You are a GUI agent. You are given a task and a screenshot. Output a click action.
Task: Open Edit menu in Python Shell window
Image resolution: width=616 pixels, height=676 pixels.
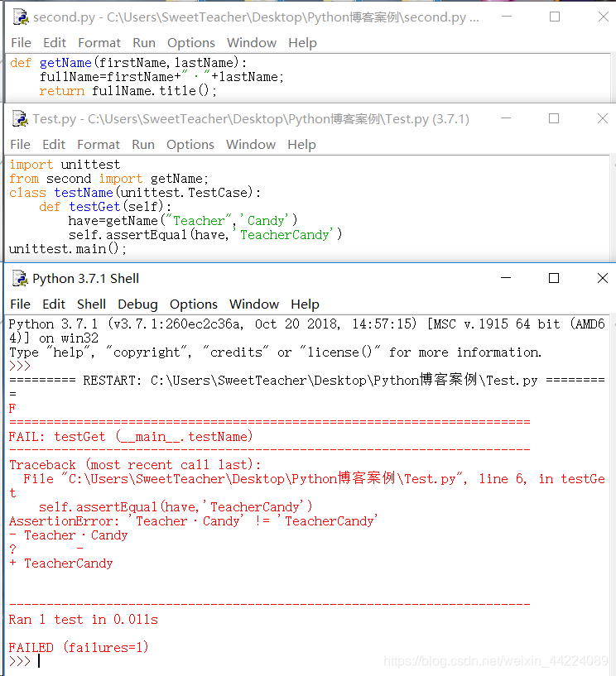point(54,304)
